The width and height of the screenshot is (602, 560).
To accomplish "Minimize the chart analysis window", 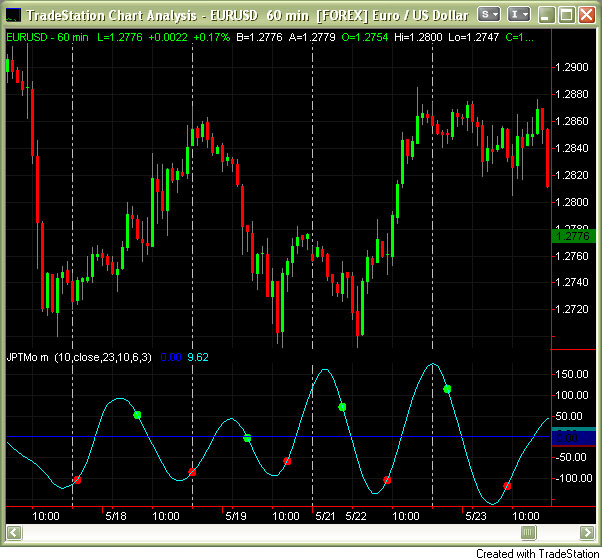I will pos(546,15).
